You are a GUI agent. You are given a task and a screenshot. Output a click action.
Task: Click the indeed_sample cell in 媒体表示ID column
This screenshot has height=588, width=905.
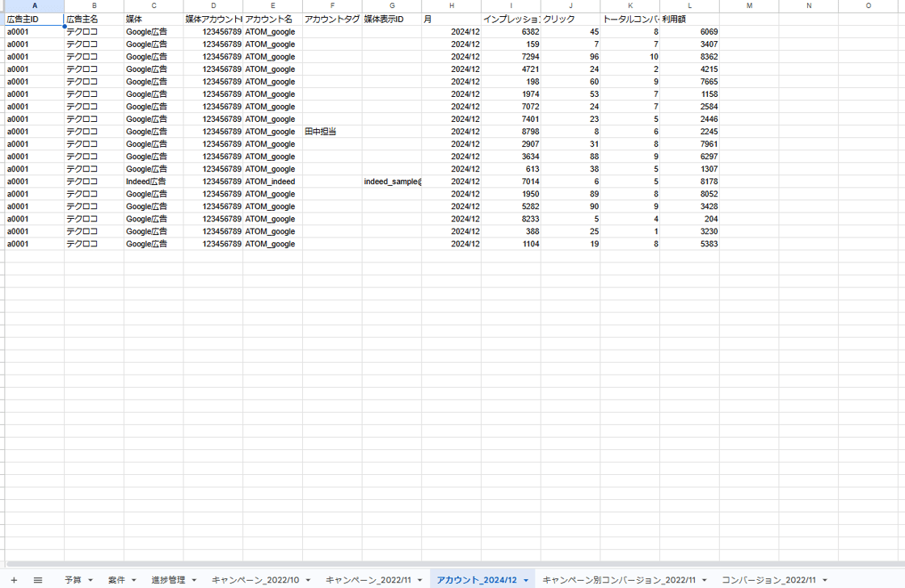(x=392, y=182)
